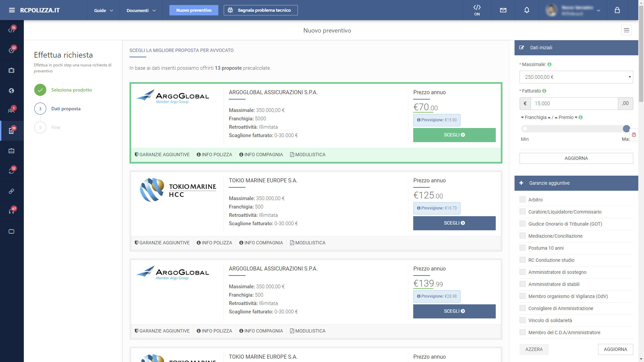Open notifications bell icon
644x362 pixels.
pos(527,10)
